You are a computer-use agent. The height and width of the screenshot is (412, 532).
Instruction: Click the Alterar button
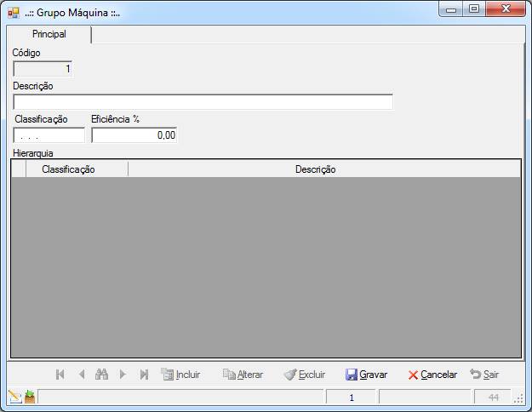point(243,375)
